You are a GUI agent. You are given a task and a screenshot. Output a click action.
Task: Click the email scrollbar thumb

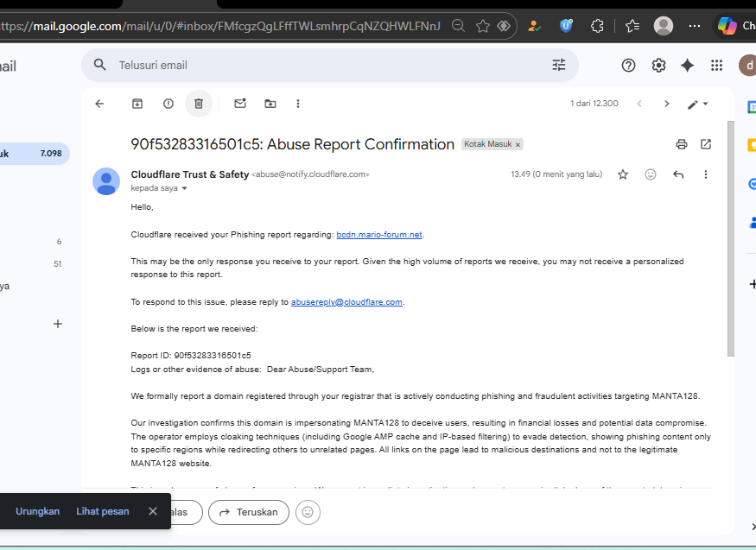point(730,238)
